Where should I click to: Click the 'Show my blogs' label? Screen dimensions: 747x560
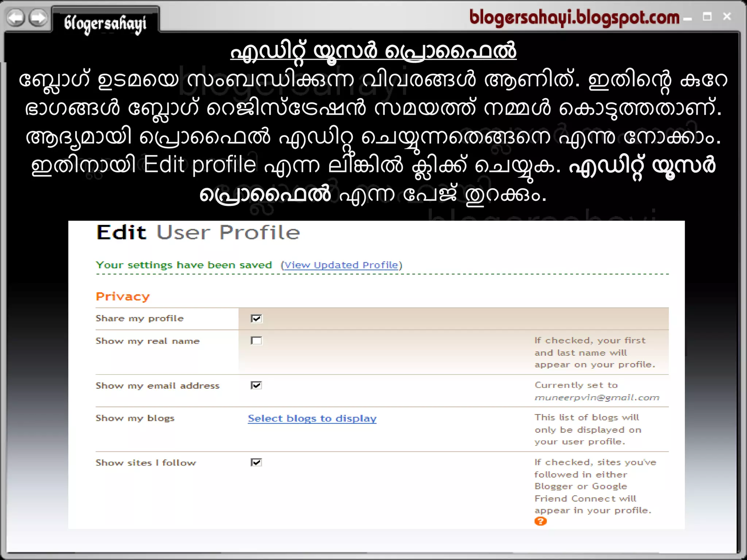pos(135,418)
